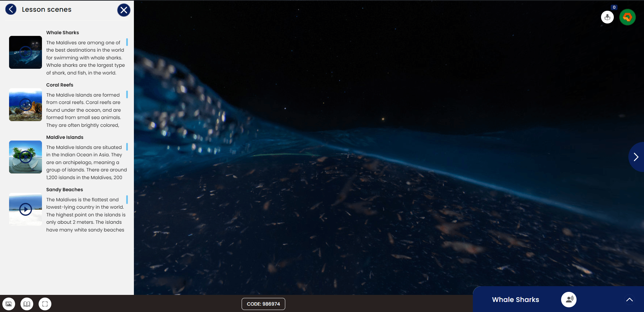Open the Whale Sharks scene thumbnail
Image resolution: width=644 pixels, height=312 pixels.
click(x=26, y=52)
